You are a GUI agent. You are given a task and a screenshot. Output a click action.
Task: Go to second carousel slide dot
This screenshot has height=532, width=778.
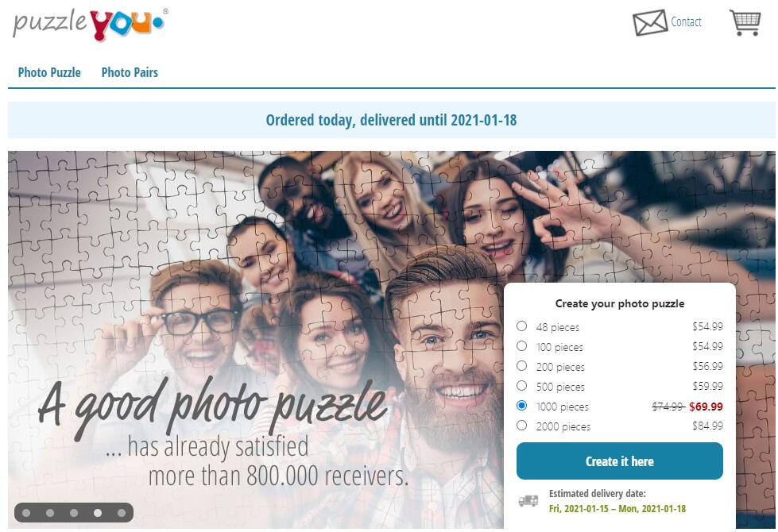pyautogui.click(x=50, y=513)
